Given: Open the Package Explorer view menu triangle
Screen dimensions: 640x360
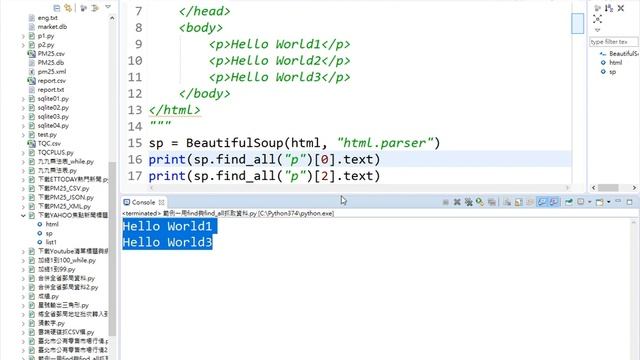Looking at the screenshot, I should point(108,7).
